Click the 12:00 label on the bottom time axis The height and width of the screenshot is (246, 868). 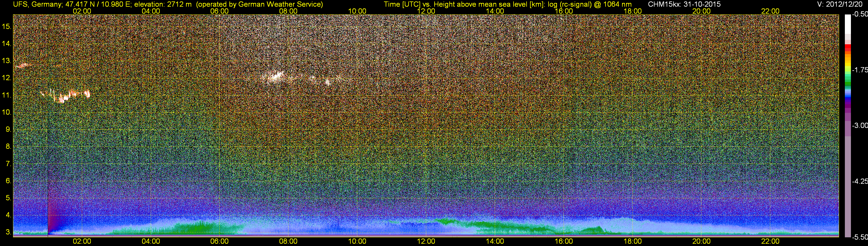[426, 241]
